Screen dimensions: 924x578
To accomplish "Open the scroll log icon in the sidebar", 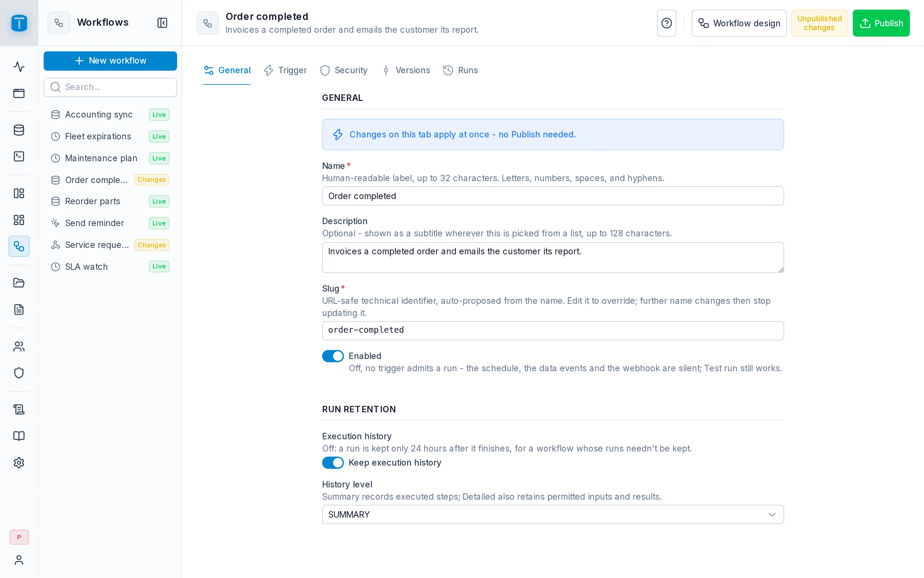I will coord(19,409).
